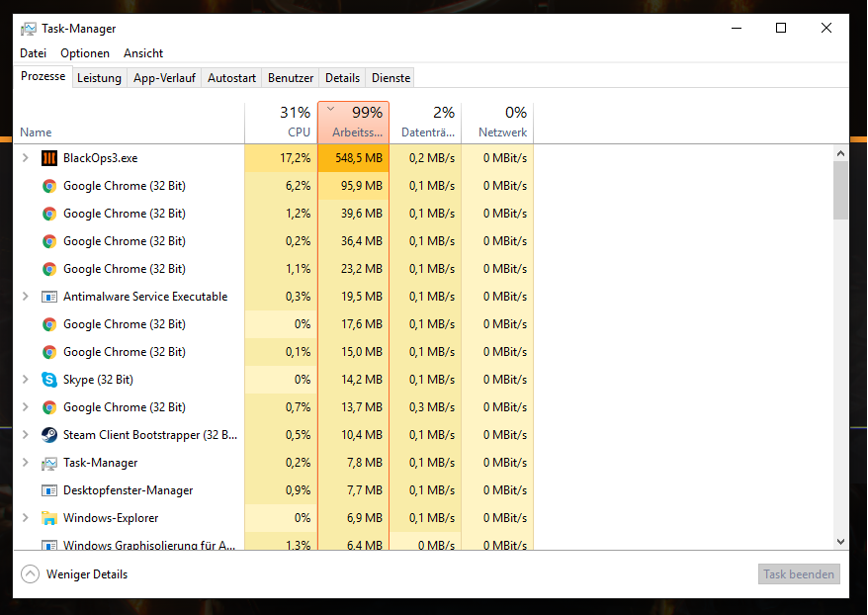
Task: Click Chrome icon using 23,2 MB
Action: pos(49,269)
